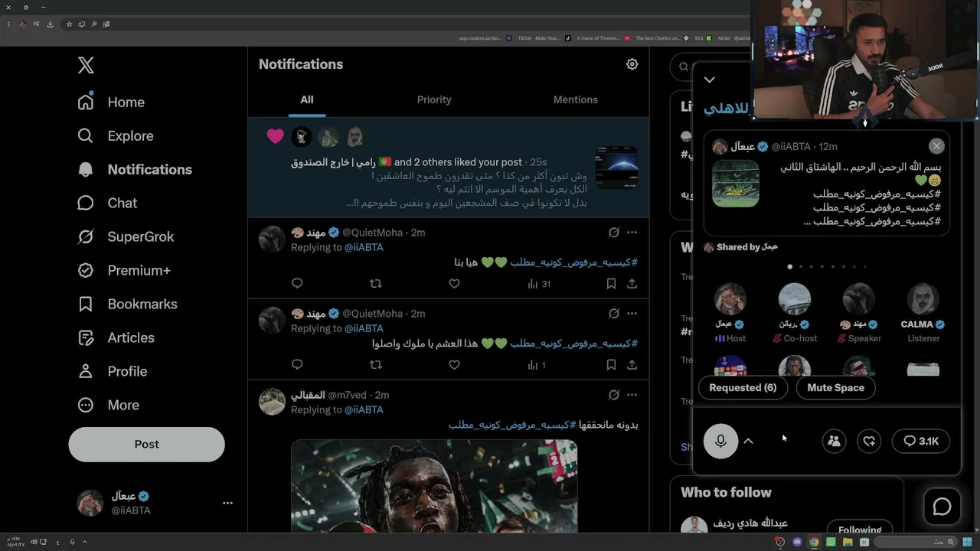This screenshot has width=980, height=551.
Task: Reply to the "هذا العشم يا ملوك" tweet
Action: (297, 365)
